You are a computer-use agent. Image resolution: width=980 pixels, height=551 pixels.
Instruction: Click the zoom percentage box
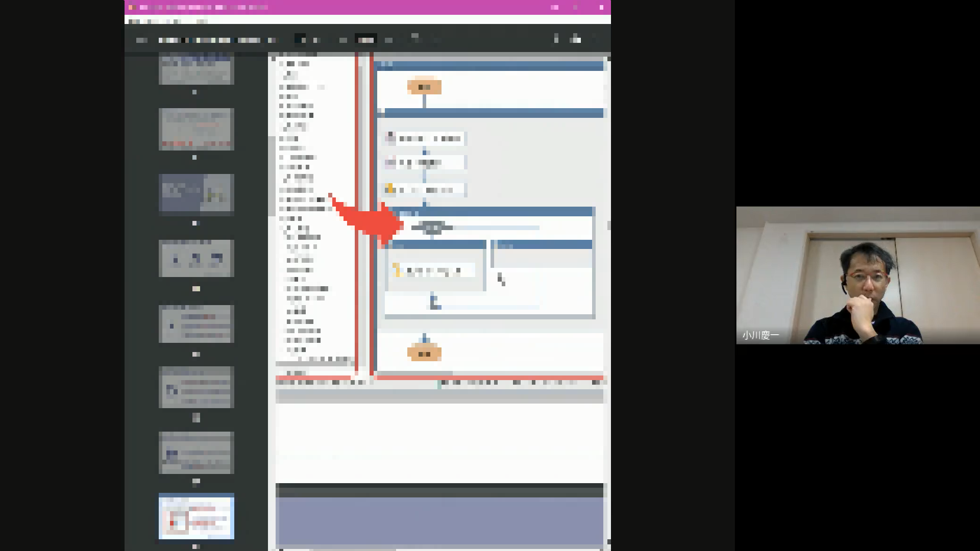[365, 40]
